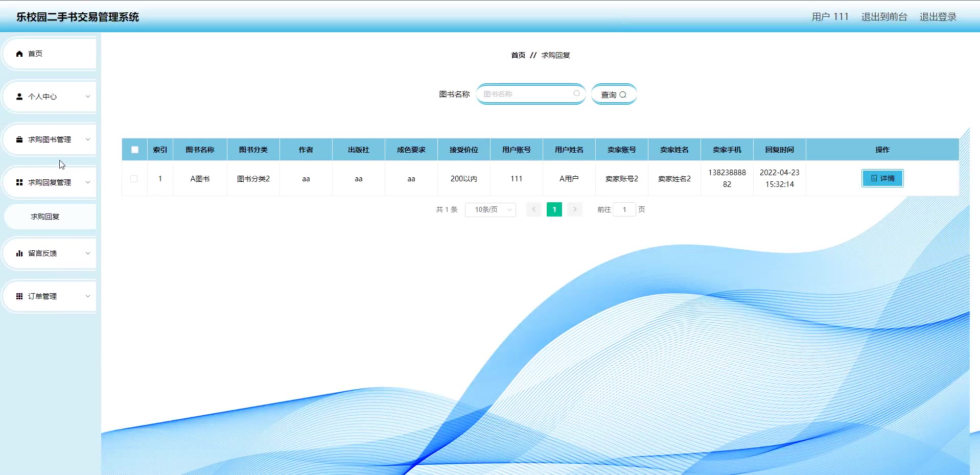Click 用户 111 in the header
Screen dimensions: 980x475
[x=830, y=17]
